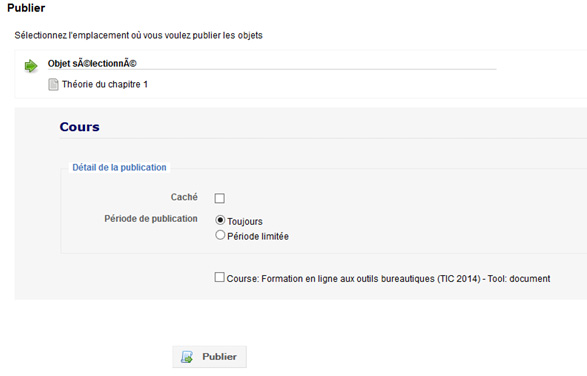Choose the Période limitée radio option
Image resolution: width=587 pixels, height=376 pixels.
click(220, 235)
